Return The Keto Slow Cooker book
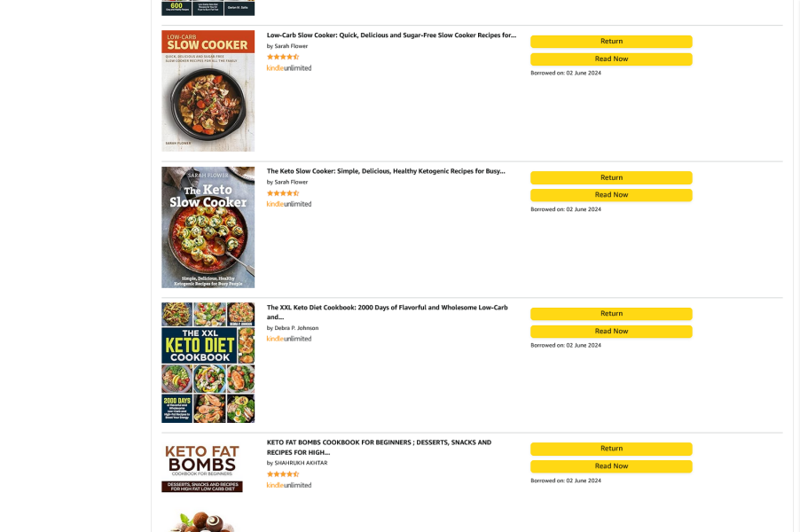Viewport: 800px width, 532px height. (x=611, y=177)
